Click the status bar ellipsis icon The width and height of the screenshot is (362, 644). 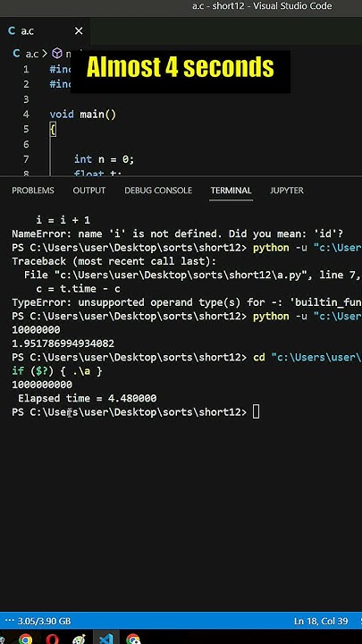(x=10, y=621)
